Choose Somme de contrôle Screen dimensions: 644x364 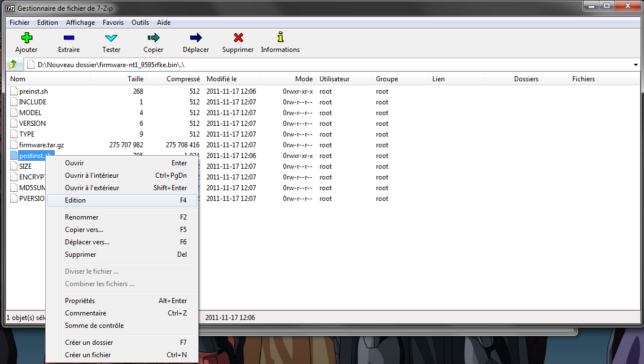click(x=122, y=326)
